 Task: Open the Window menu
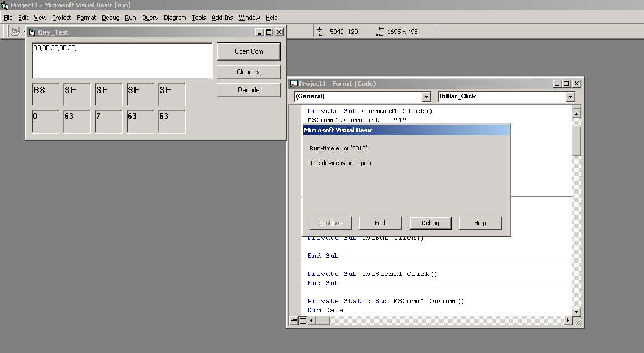pos(249,18)
